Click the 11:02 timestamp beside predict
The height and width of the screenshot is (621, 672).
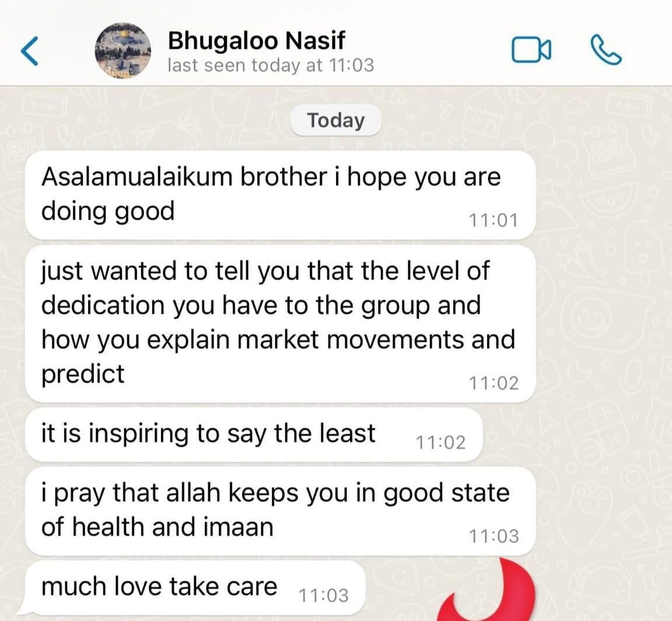tap(494, 383)
